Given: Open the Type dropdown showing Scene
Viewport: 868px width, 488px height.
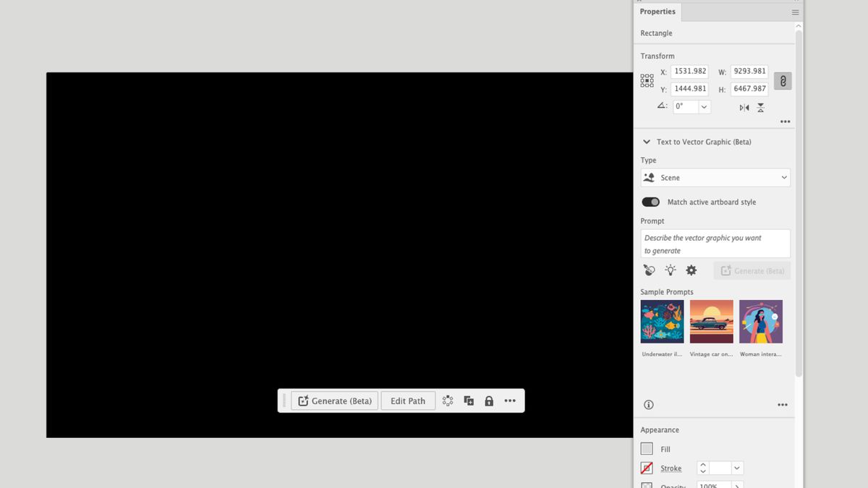Looking at the screenshot, I should coord(715,177).
